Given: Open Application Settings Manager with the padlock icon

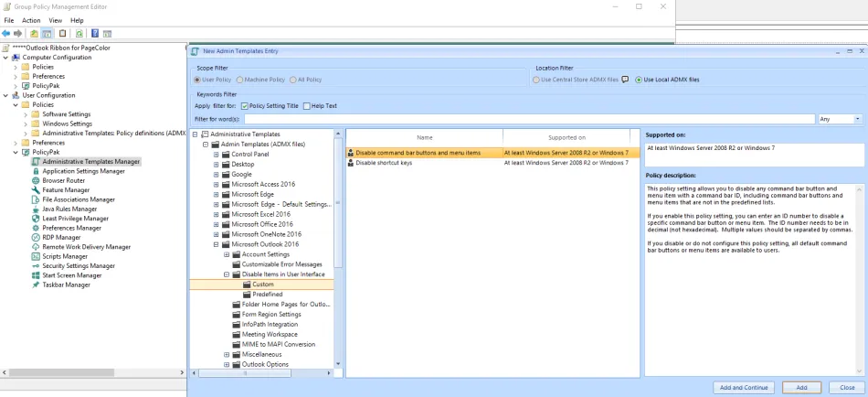Looking at the screenshot, I should [x=82, y=171].
